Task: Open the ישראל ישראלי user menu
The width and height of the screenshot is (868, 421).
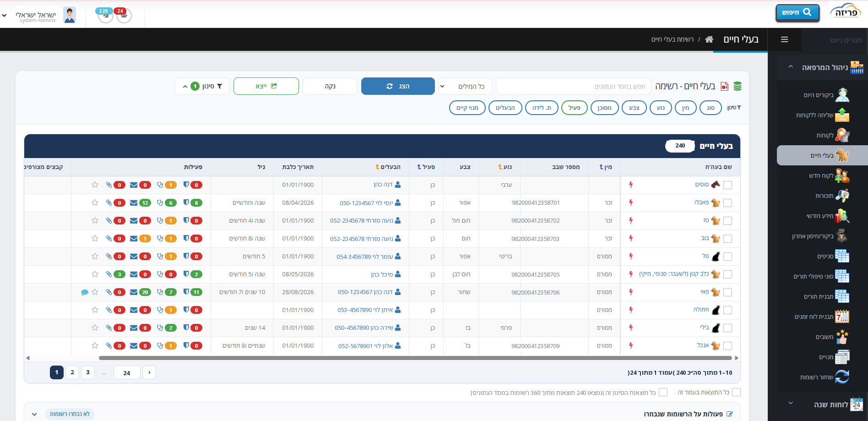Action: point(39,15)
